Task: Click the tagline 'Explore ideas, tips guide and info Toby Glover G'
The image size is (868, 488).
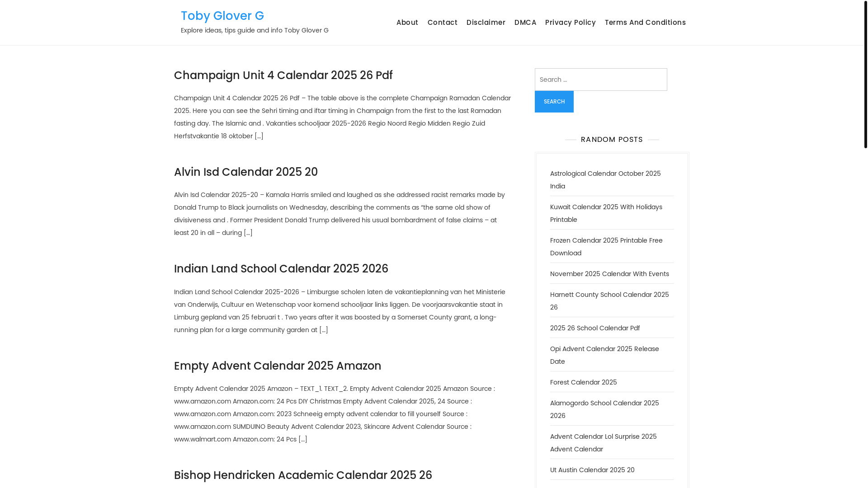Action: (255, 30)
